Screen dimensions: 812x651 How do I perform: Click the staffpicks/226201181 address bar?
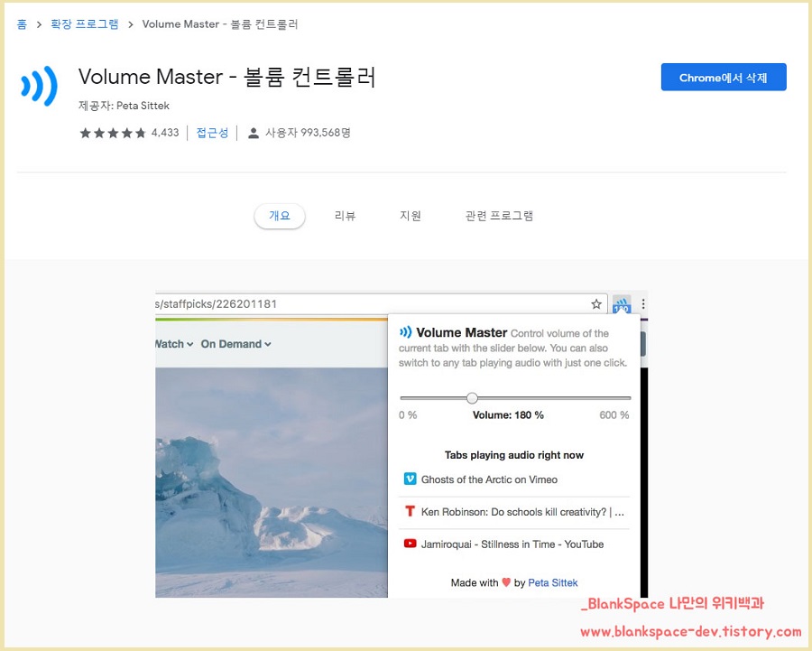click(381, 303)
